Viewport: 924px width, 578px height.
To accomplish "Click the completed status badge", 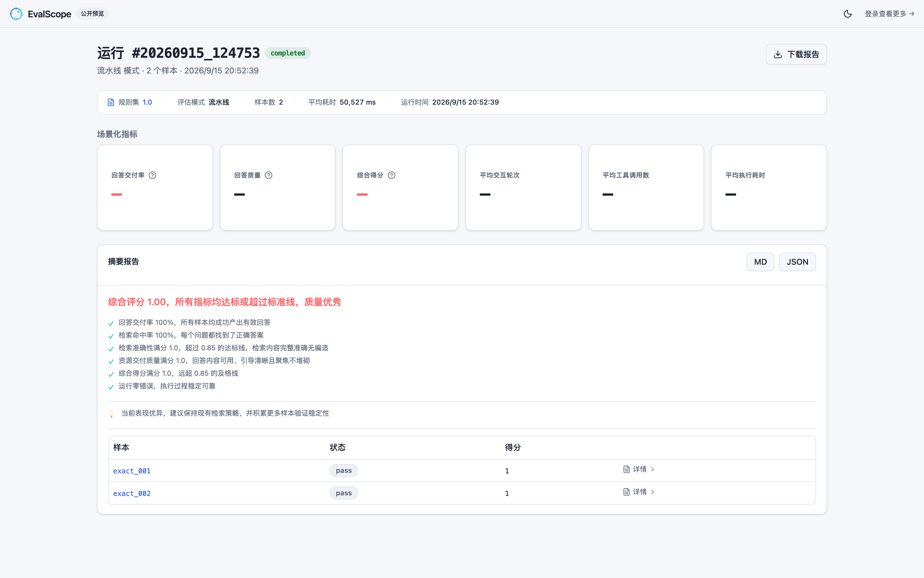I will point(288,53).
